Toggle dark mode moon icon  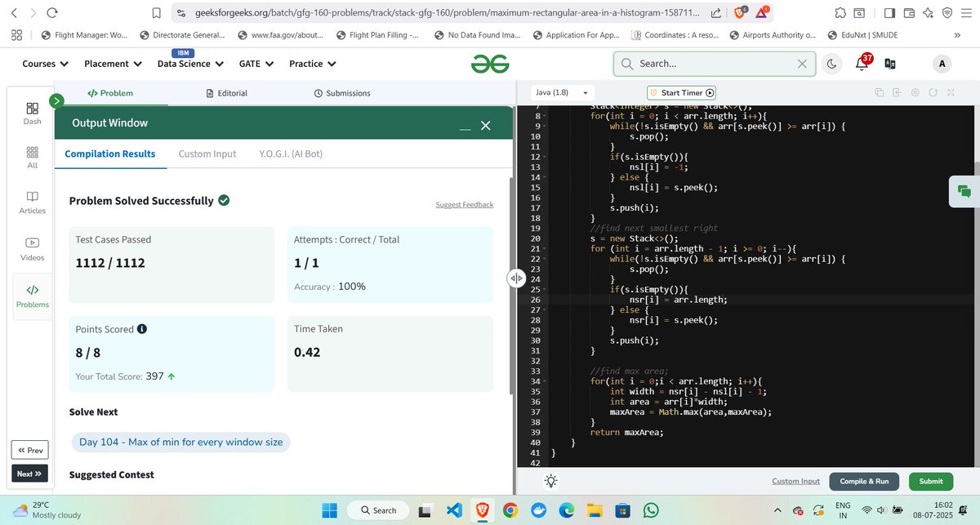pyautogui.click(x=831, y=64)
